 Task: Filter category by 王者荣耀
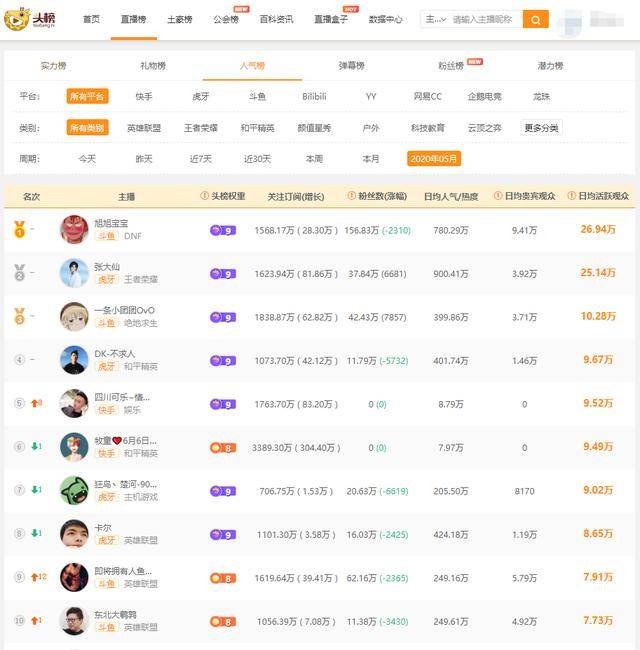point(201,128)
